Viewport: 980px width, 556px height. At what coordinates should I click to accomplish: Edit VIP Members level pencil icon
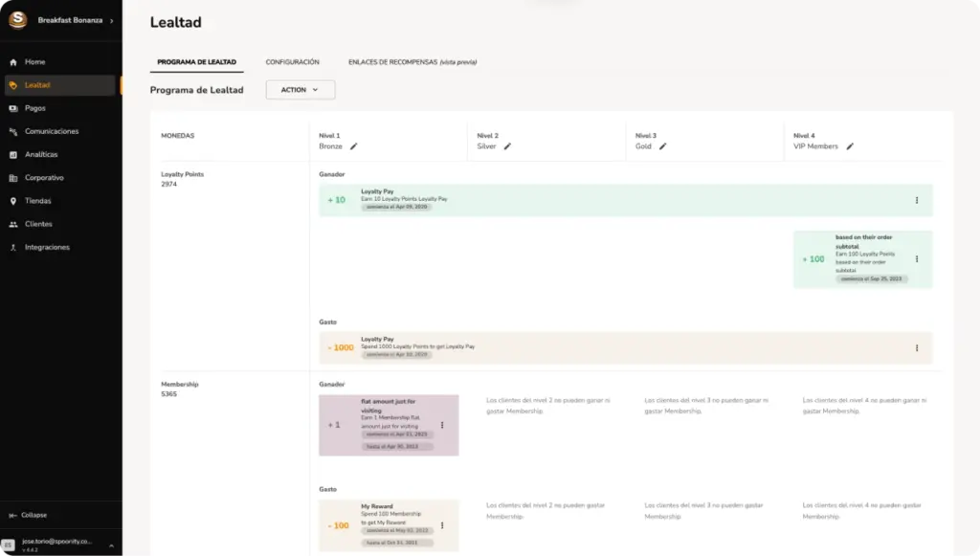coord(850,146)
